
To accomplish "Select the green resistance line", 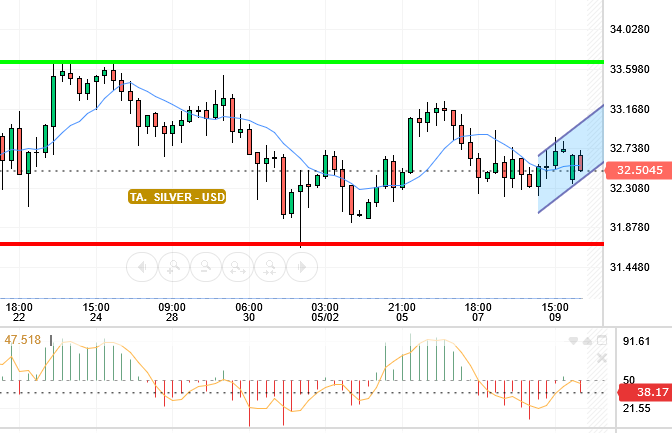I will [x=302, y=62].
